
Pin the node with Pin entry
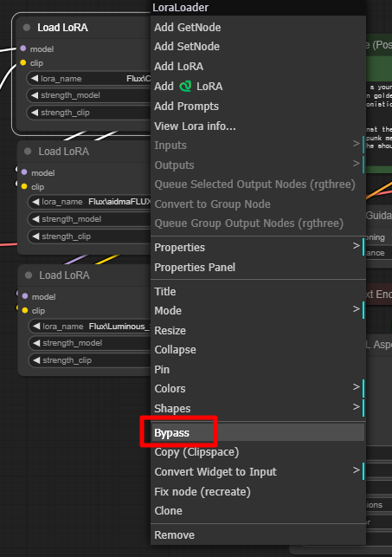[x=258, y=370]
